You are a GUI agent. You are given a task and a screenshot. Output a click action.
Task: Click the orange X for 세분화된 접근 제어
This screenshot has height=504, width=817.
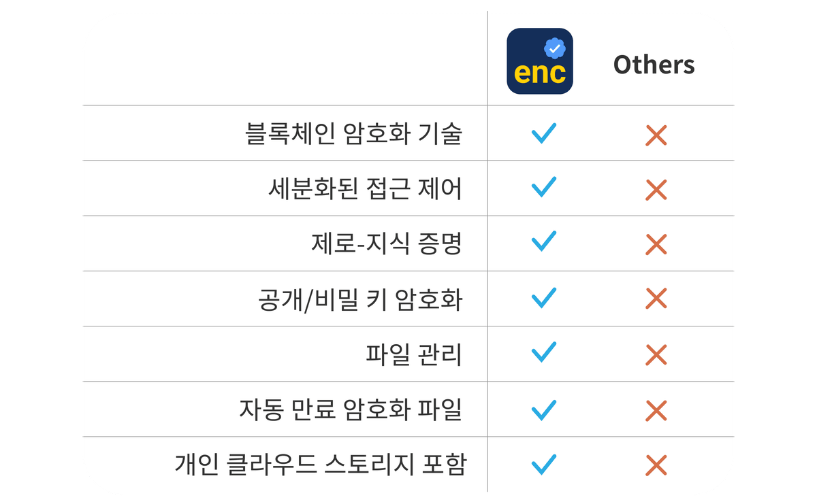click(x=656, y=190)
